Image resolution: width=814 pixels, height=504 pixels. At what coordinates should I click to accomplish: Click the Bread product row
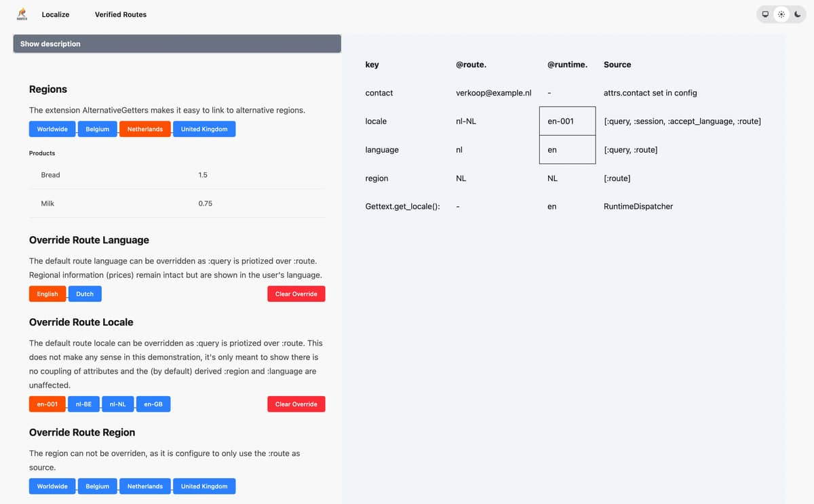[176, 175]
